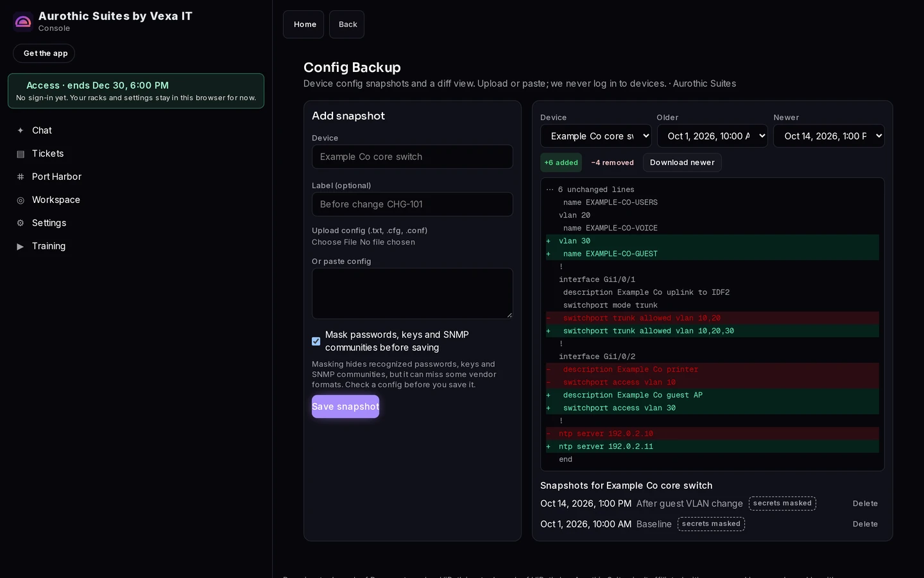The height and width of the screenshot is (578, 924).
Task: Click the added line 'vlan 30'
Action: (712, 241)
